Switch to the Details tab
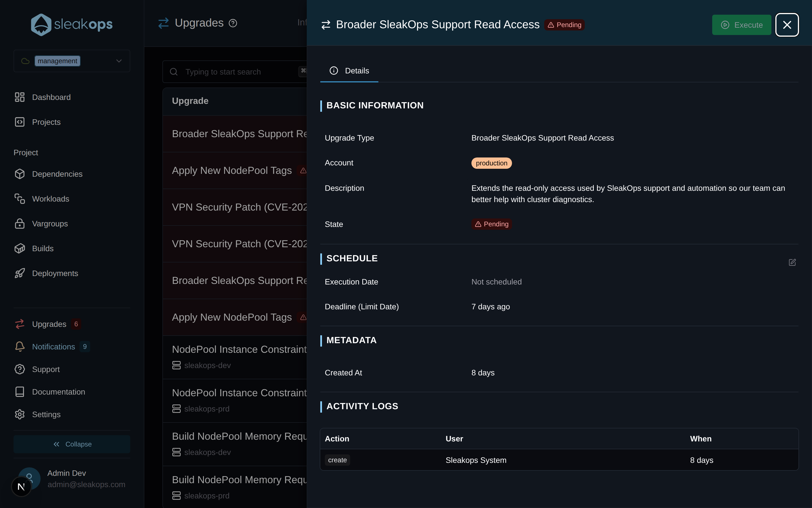 pyautogui.click(x=349, y=71)
